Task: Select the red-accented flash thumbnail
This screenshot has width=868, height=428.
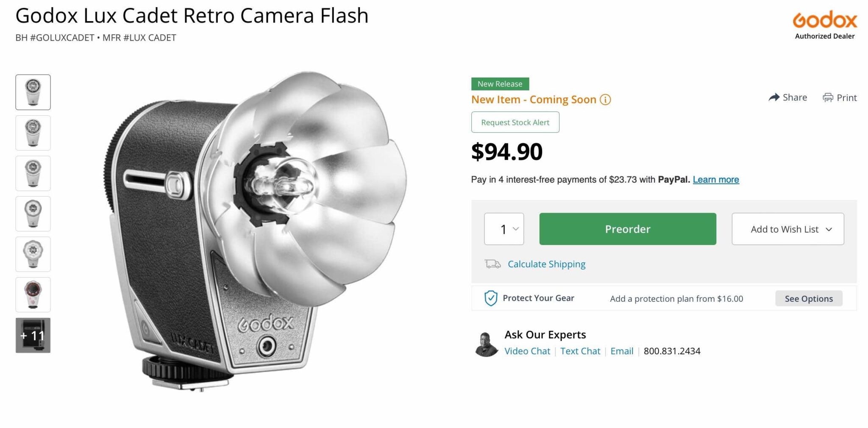Action: [x=33, y=295]
